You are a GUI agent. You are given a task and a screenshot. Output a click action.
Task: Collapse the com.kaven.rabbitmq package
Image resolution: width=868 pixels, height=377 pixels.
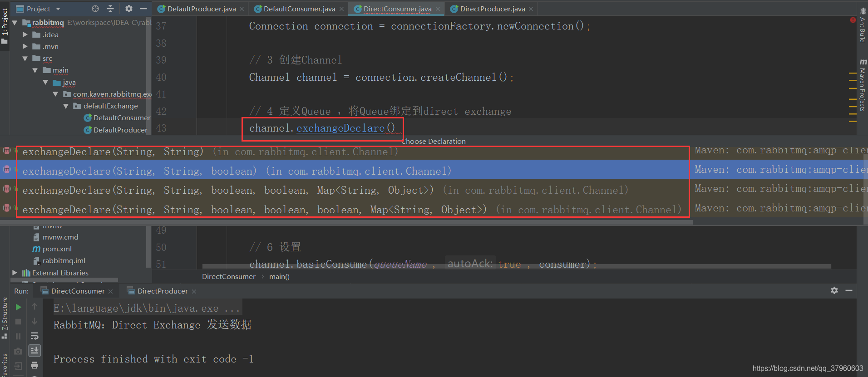click(55, 94)
